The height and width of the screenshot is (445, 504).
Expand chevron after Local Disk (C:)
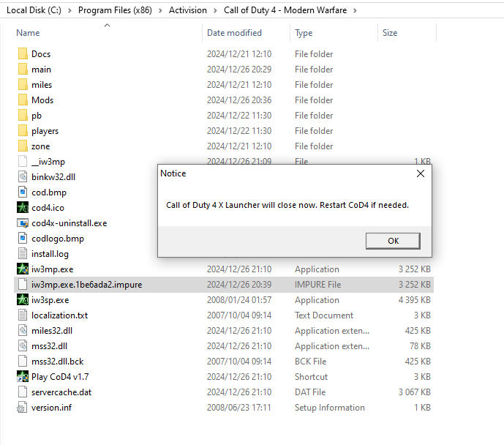pyautogui.click(x=69, y=10)
